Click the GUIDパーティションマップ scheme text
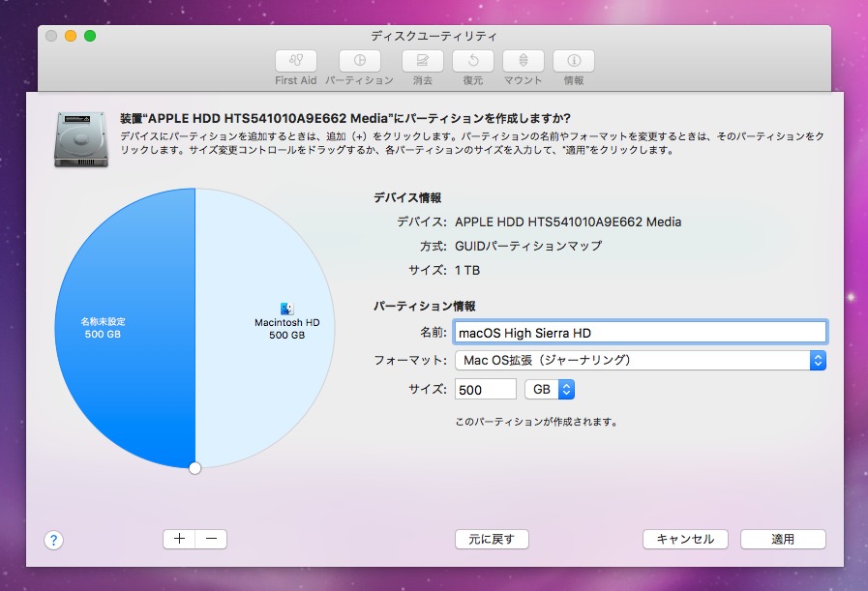 click(x=528, y=246)
